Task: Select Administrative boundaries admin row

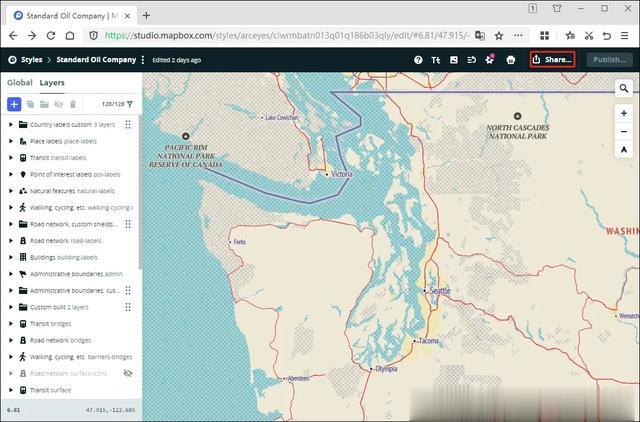Action: coord(70,274)
